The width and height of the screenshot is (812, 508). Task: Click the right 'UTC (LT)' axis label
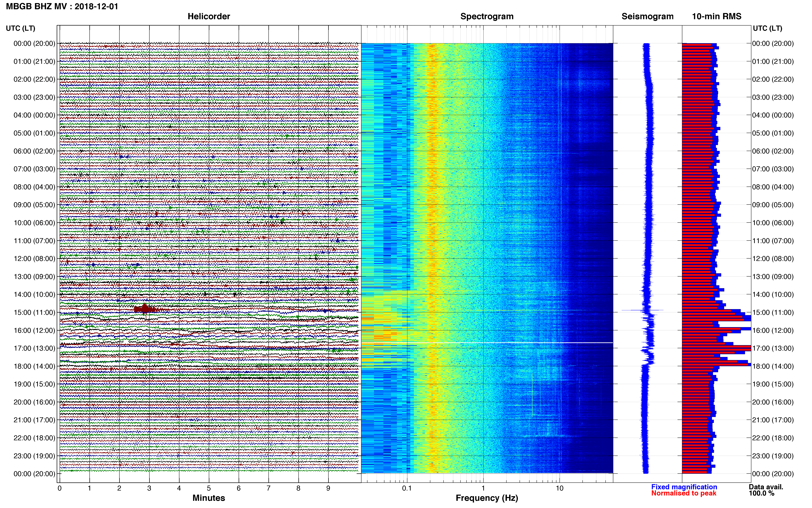click(x=767, y=28)
